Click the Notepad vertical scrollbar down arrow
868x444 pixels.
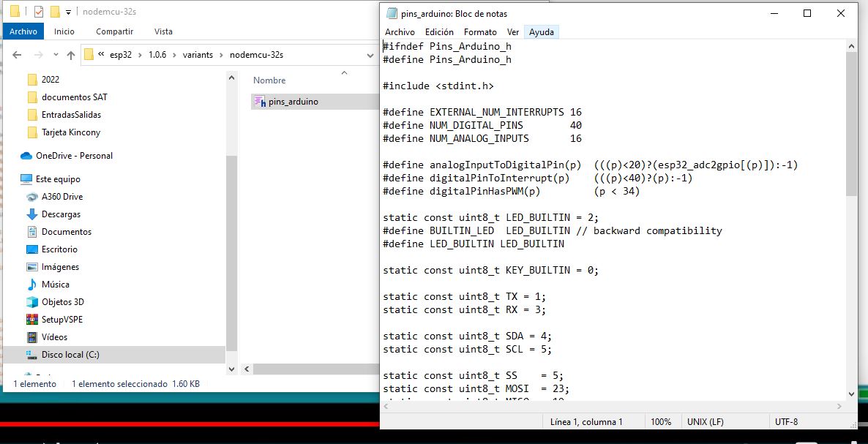coord(851,393)
